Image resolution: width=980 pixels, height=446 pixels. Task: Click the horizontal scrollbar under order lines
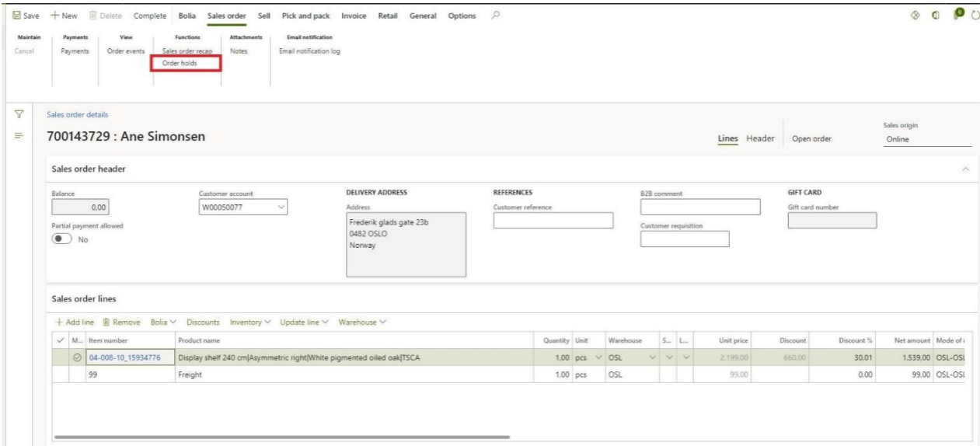coord(281,437)
